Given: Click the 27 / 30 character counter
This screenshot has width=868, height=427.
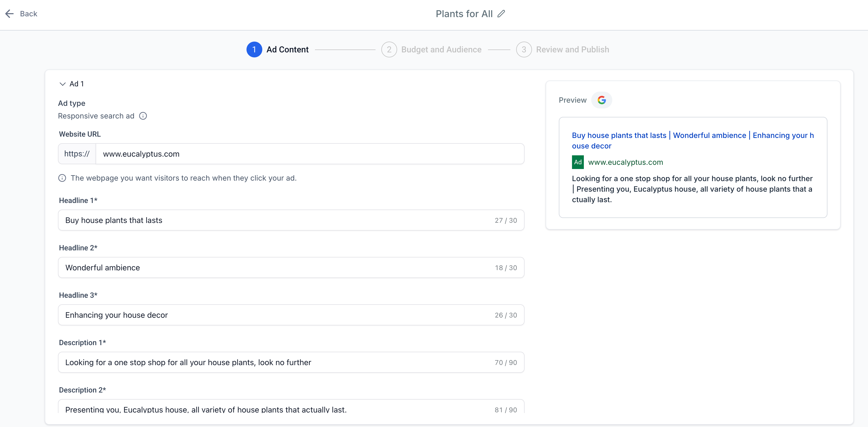Looking at the screenshot, I should [506, 220].
